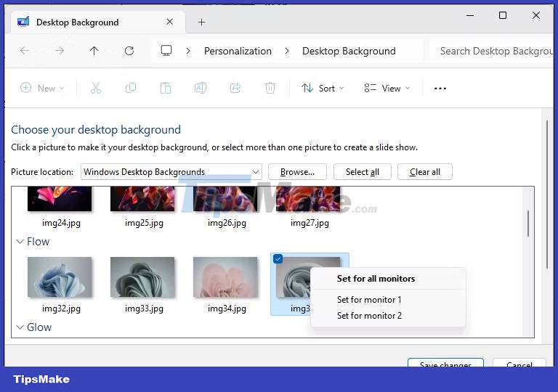Screen dimensions: 558x392
Task: Click the picture list scrollbar thumb
Action: coord(528,224)
